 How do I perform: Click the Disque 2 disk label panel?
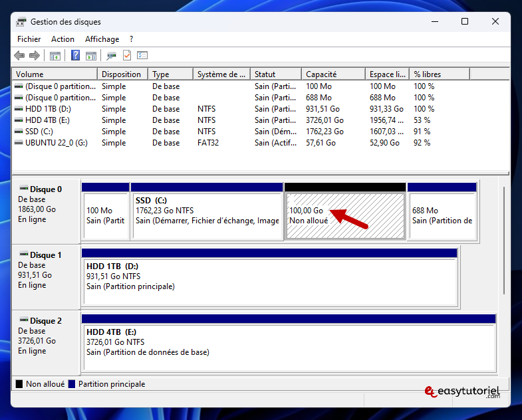46,344
